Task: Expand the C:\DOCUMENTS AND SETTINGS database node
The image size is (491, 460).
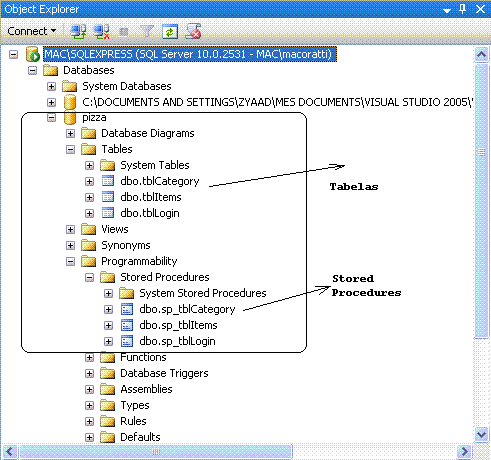Action: click(51, 102)
